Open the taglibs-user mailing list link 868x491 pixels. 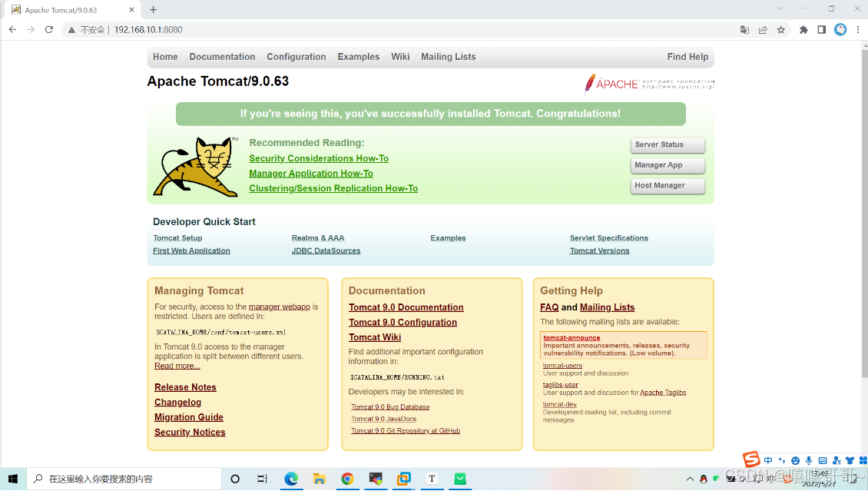560,385
